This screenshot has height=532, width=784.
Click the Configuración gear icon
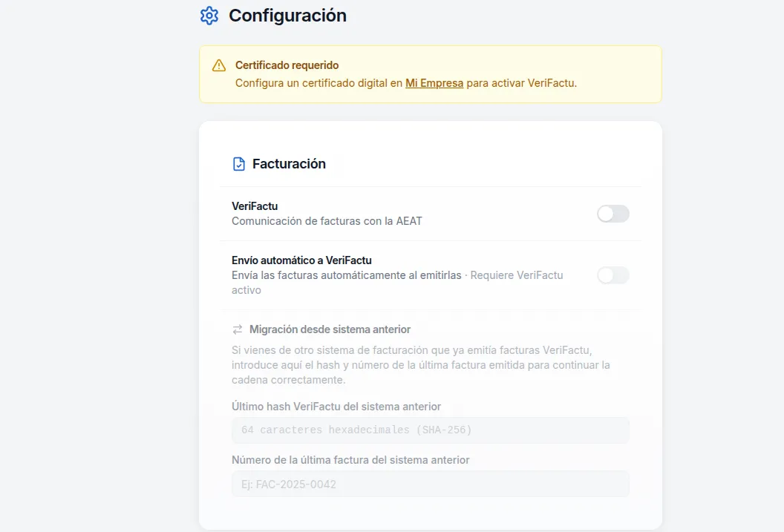coord(209,16)
